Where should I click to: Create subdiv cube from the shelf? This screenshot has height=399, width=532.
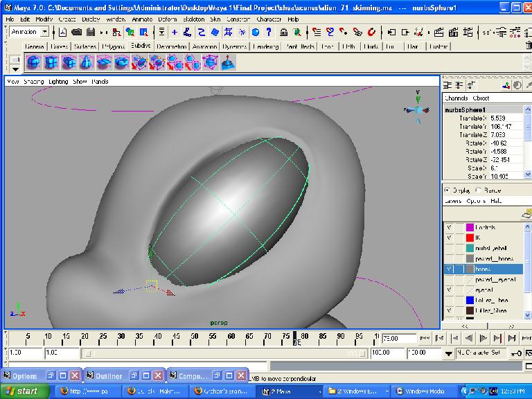tap(51, 63)
